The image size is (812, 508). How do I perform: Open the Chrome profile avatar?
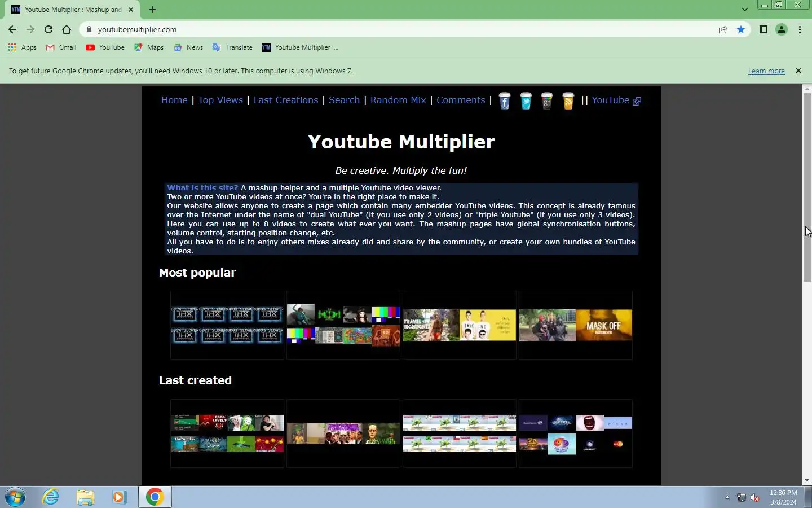(x=782, y=29)
